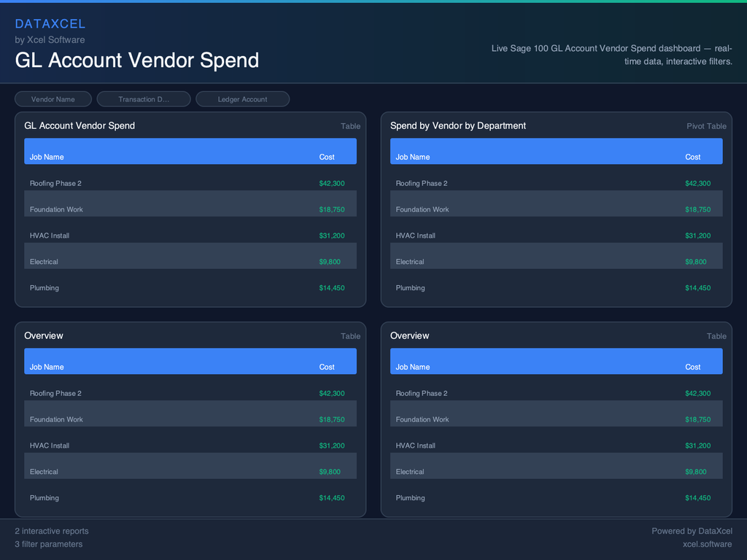The image size is (747, 560).
Task: Switch to Pivot Table view on department report
Action: [706, 126]
